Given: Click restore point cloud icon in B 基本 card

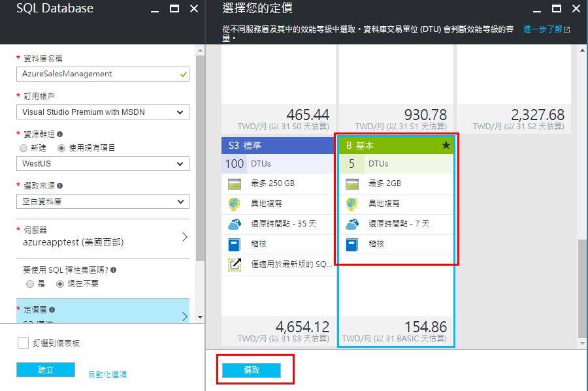Looking at the screenshot, I should [x=352, y=224].
